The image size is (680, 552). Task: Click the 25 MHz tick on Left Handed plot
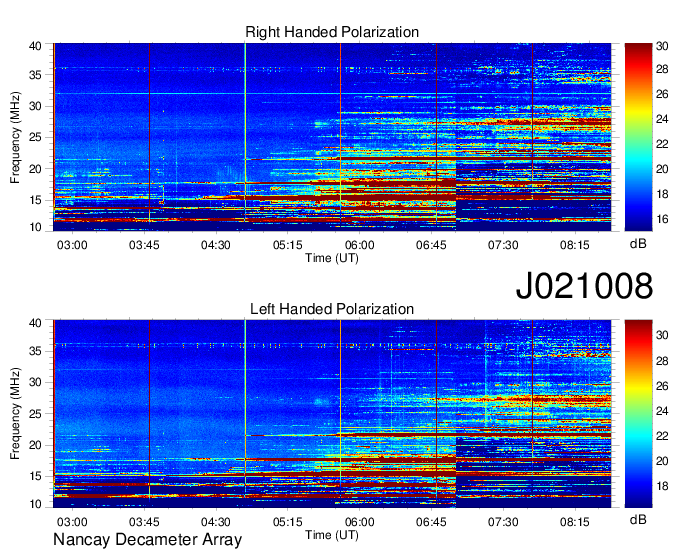[x=35, y=414]
